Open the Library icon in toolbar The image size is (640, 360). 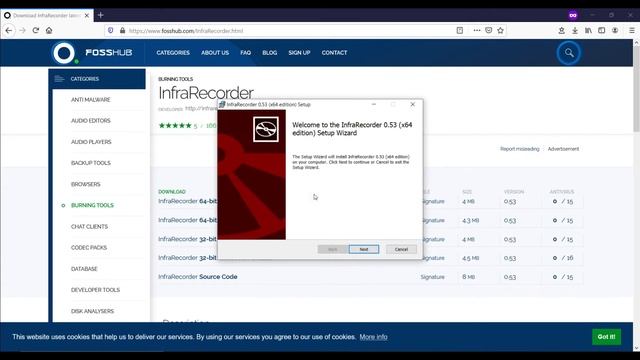click(x=588, y=31)
